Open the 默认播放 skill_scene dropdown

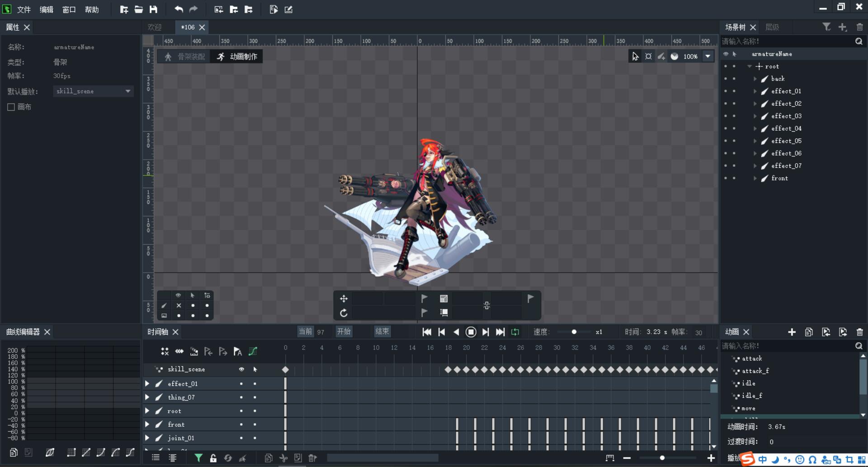coord(93,91)
